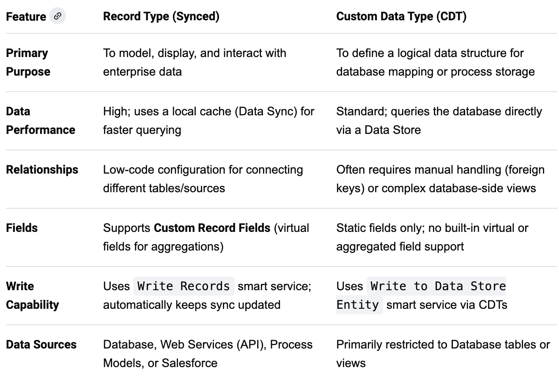Click the Custom Data Type (CDT) header

tap(401, 16)
